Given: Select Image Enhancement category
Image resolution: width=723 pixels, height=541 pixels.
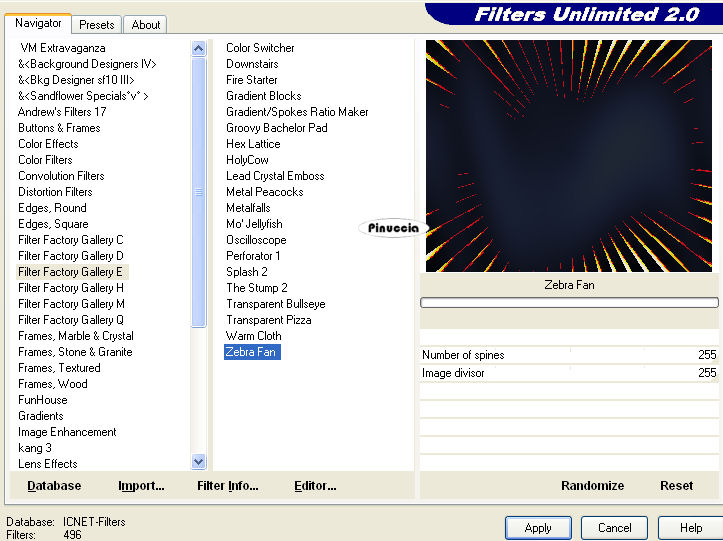Looking at the screenshot, I should point(67,432).
